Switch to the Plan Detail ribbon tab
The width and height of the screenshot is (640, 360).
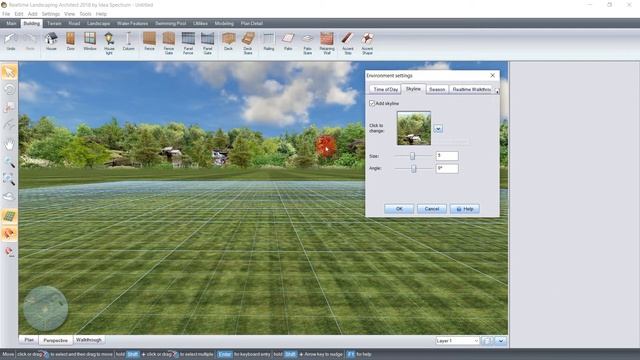(251, 24)
